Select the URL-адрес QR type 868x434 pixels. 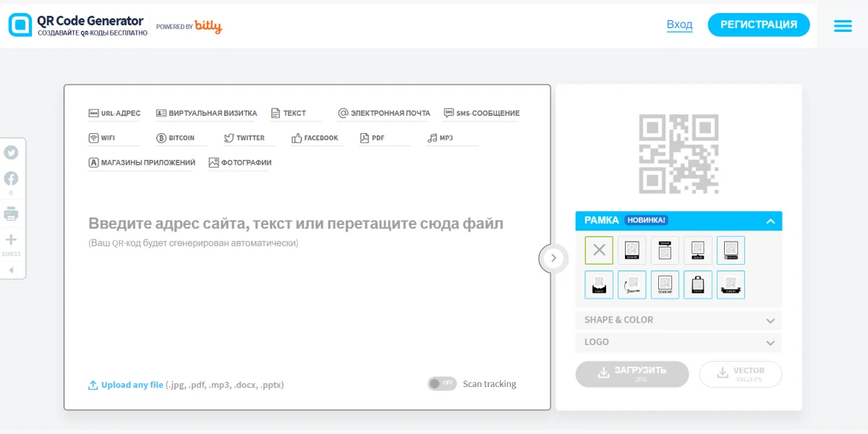click(114, 114)
